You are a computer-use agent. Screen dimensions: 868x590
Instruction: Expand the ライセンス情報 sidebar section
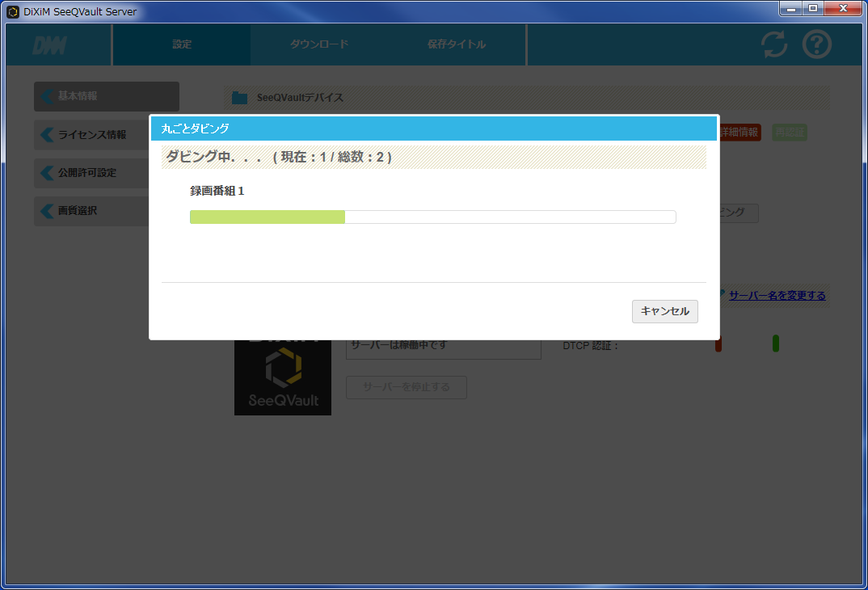coord(92,134)
